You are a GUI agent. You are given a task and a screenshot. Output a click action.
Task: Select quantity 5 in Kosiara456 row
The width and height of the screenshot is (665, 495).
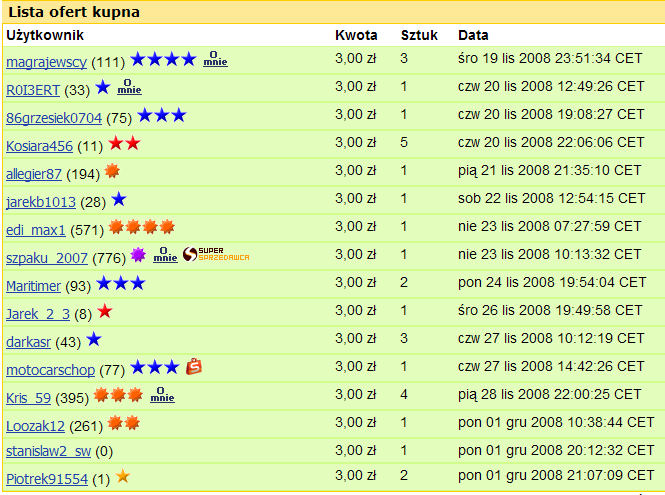click(404, 143)
